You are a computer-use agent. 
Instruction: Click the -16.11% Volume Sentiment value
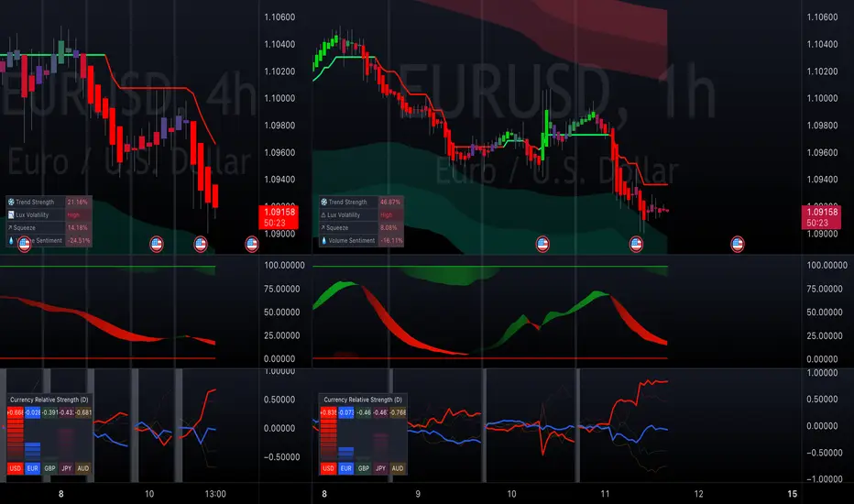pos(391,240)
